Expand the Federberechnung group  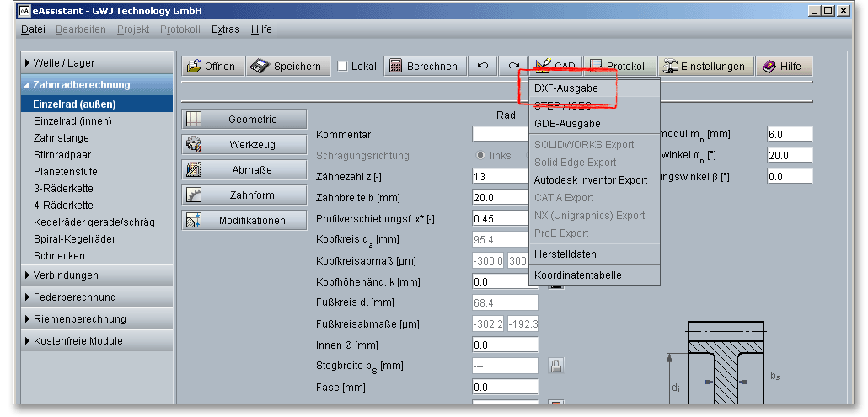pyautogui.click(x=74, y=297)
